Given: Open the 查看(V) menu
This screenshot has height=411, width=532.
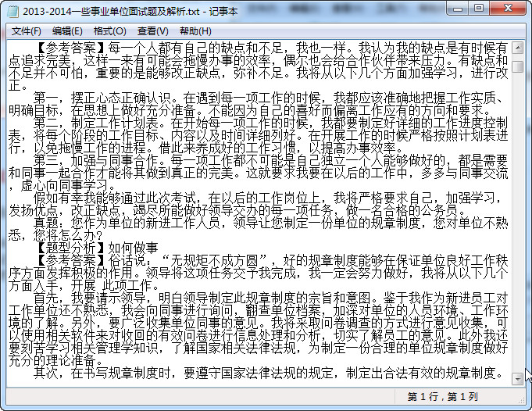Looking at the screenshot, I should point(152,31).
